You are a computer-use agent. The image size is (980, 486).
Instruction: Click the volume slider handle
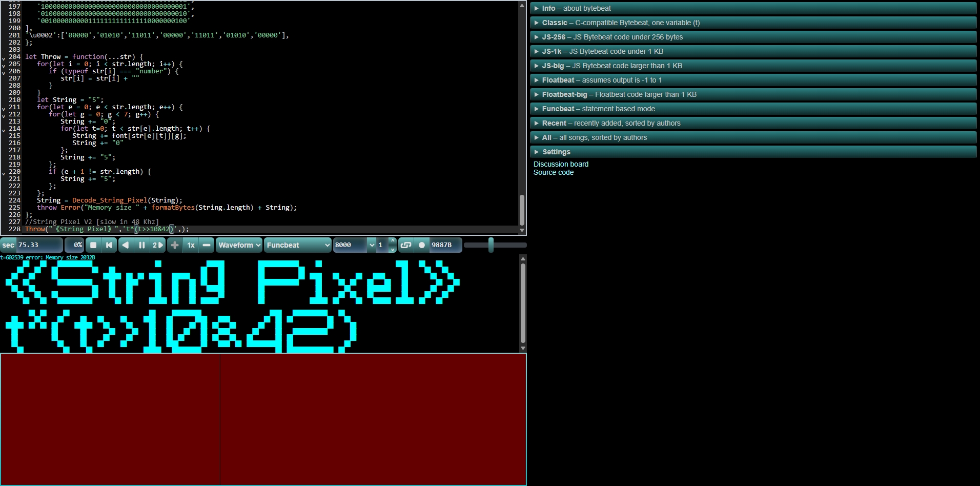491,245
